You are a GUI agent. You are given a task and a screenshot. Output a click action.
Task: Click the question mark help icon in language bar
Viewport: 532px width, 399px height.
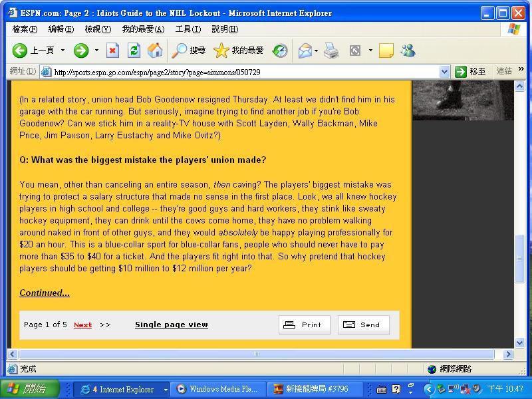[x=396, y=389]
